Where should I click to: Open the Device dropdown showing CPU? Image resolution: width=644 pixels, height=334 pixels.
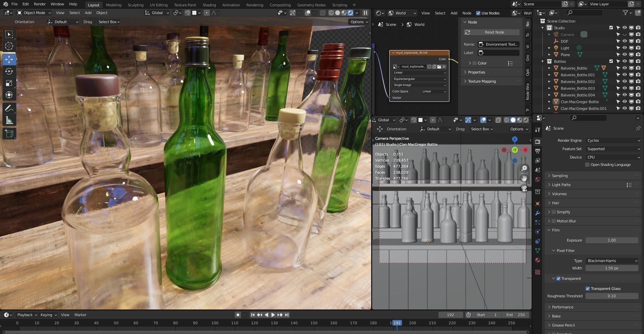[613, 157]
